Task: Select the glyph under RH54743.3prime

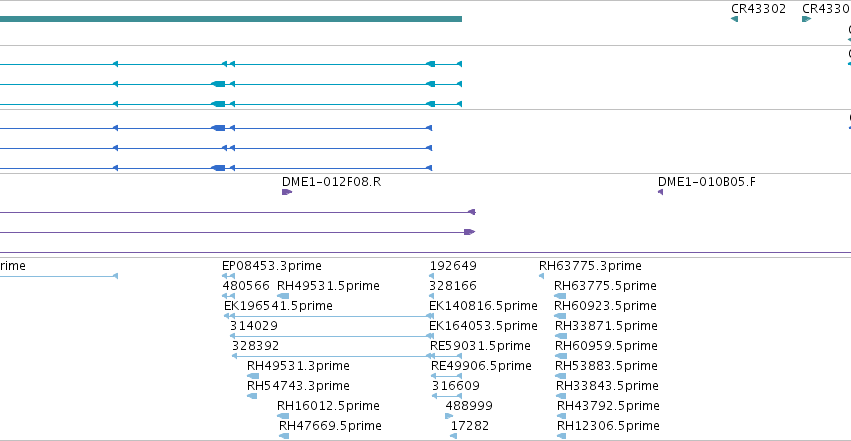Action: [252, 396]
